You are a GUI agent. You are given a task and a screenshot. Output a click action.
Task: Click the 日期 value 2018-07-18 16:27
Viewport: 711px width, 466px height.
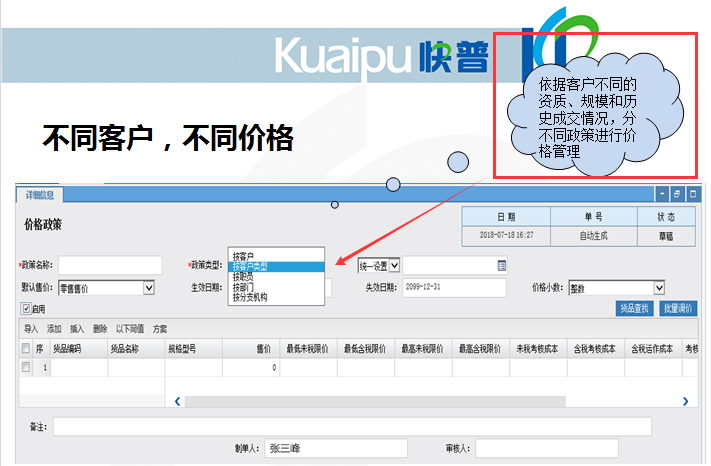[506, 236]
